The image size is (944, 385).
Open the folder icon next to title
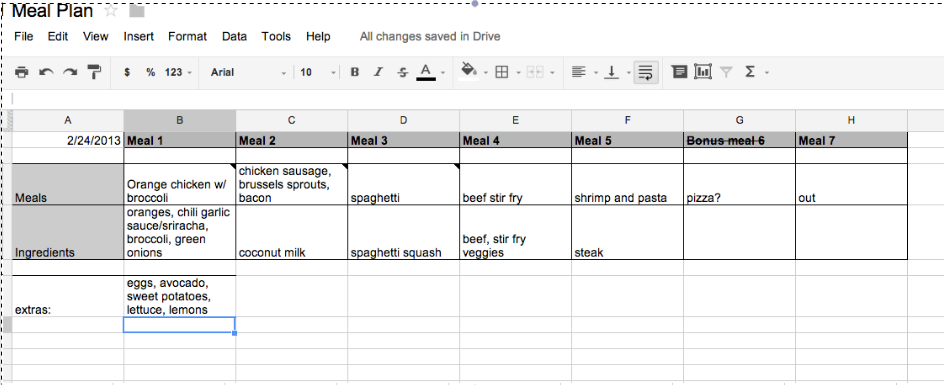137,11
